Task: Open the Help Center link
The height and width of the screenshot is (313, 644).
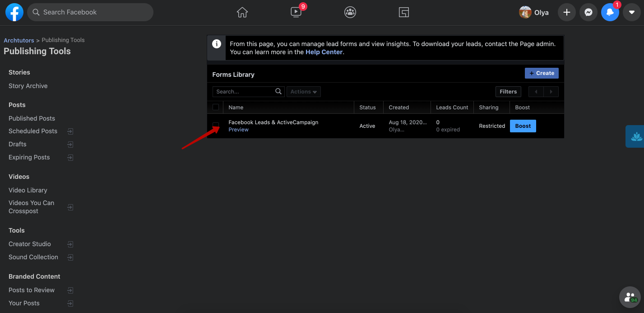Action: coord(324,52)
